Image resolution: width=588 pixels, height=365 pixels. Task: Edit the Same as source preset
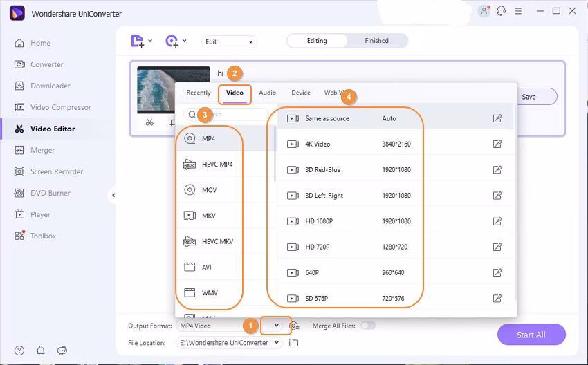497,118
